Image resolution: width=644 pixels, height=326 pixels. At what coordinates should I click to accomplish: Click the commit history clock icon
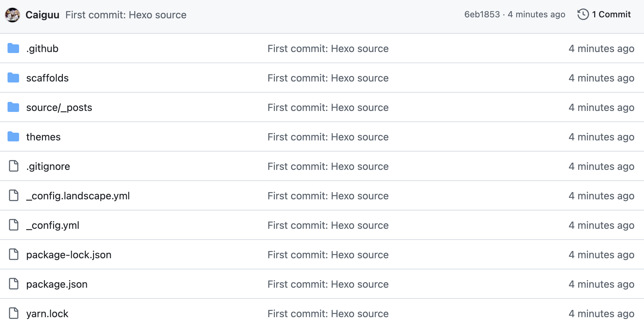pyautogui.click(x=583, y=14)
